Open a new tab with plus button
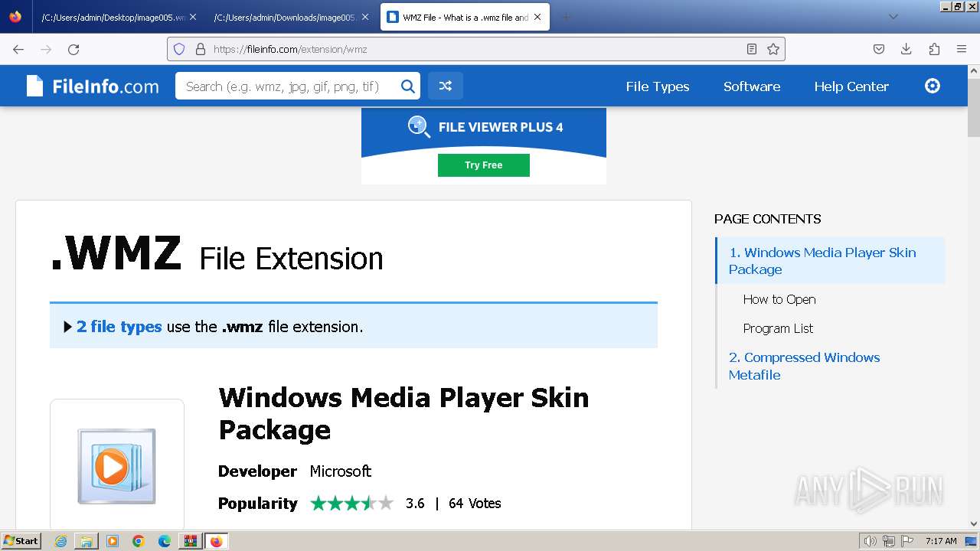Viewport: 980px width, 551px height. click(566, 17)
